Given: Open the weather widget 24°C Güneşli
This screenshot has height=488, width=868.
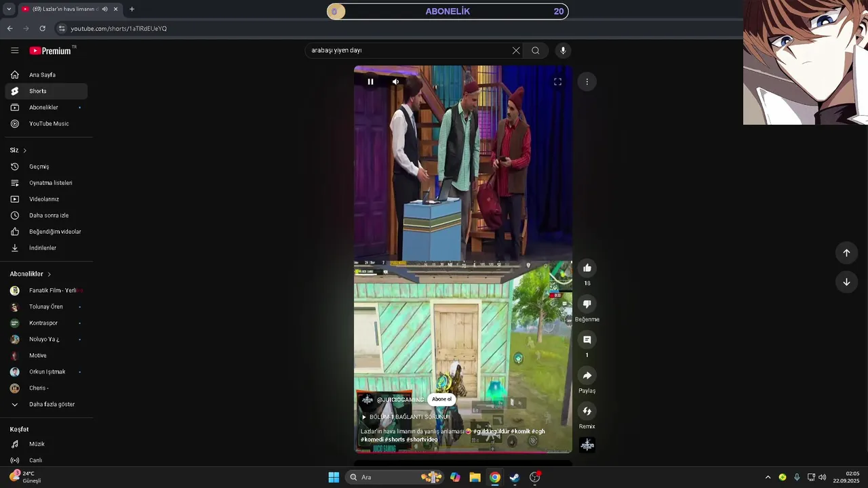Looking at the screenshot, I should [26, 477].
